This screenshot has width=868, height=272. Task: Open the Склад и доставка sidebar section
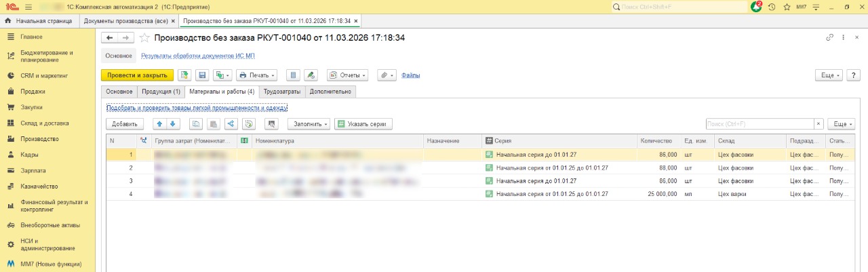tap(44, 123)
